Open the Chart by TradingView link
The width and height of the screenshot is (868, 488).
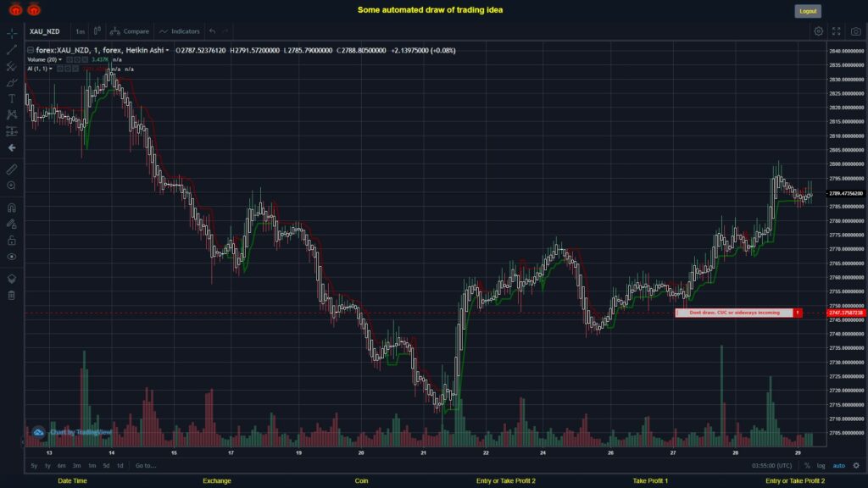81,432
